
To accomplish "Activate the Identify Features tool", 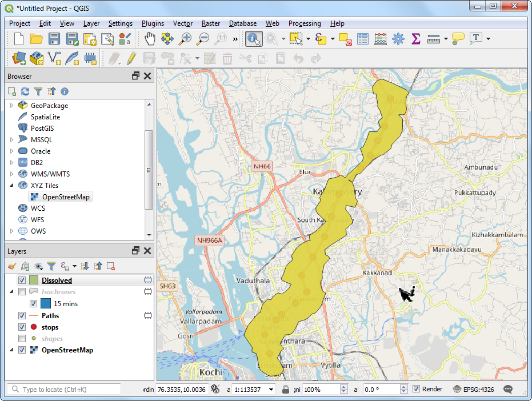I will [x=254, y=39].
